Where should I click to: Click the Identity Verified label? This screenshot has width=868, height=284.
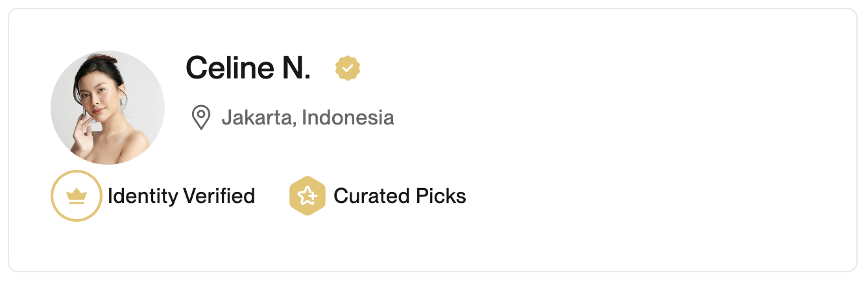coord(181,196)
